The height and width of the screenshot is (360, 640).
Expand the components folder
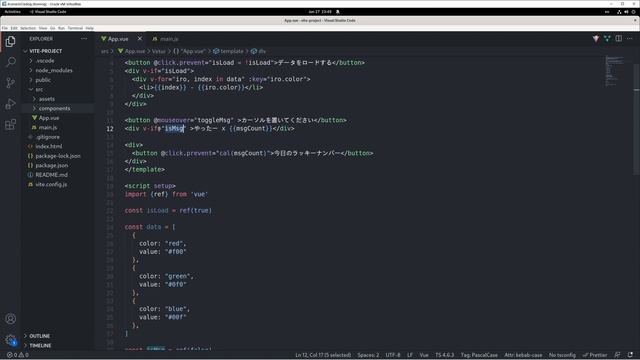(54, 109)
